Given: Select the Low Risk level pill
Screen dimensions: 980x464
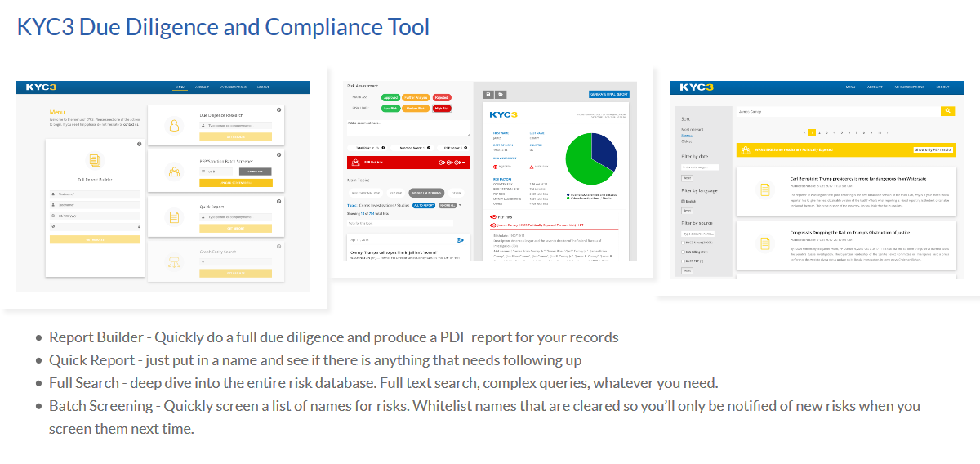Looking at the screenshot, I should 390,109.
